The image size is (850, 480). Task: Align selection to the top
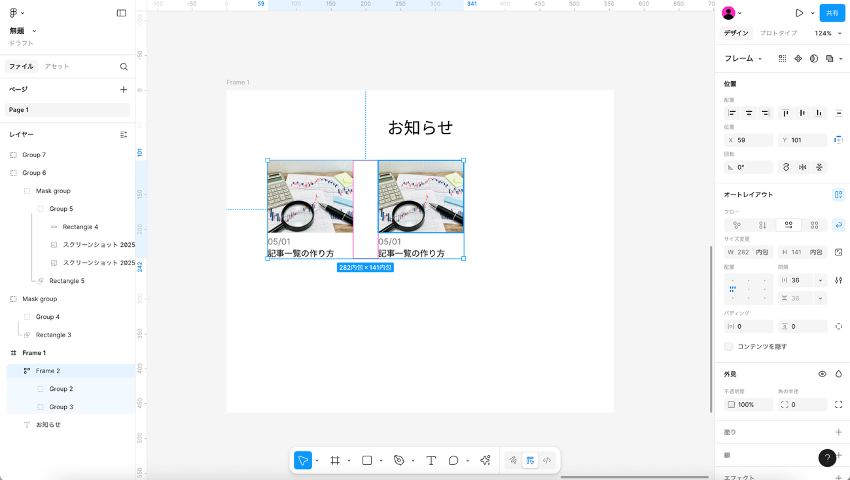(785, 113)
